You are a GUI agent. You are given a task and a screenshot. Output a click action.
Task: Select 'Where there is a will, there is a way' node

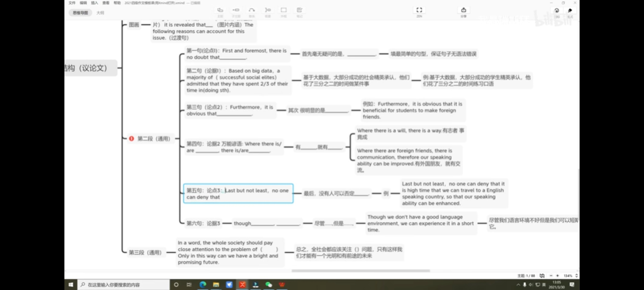[411, 134]
